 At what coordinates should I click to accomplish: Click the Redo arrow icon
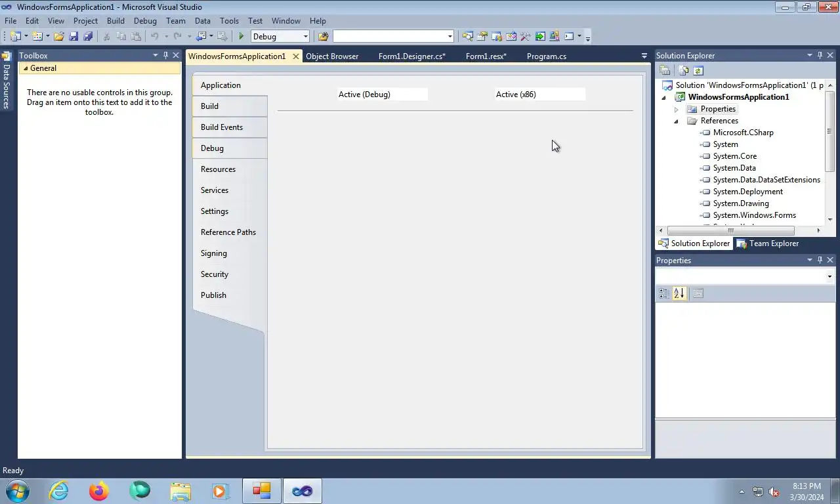pyautogui.click(x=177, y=37)
